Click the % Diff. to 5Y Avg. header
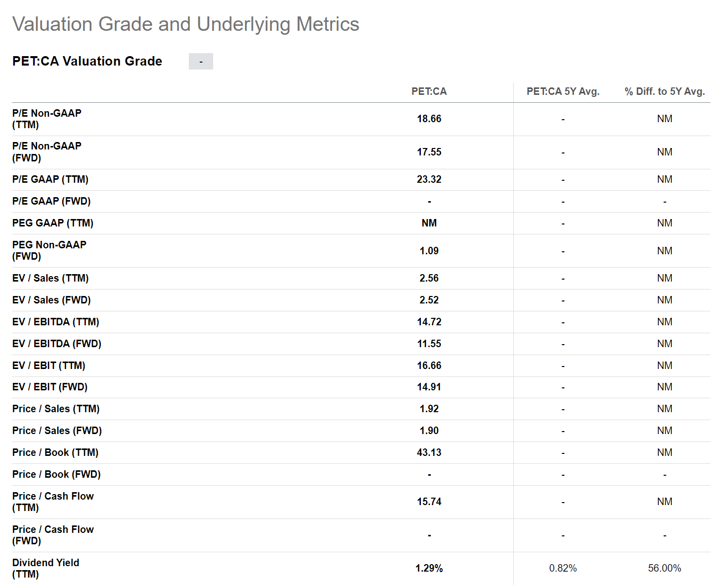The height and width of the screenshot is (588, 715). [664, 91]
